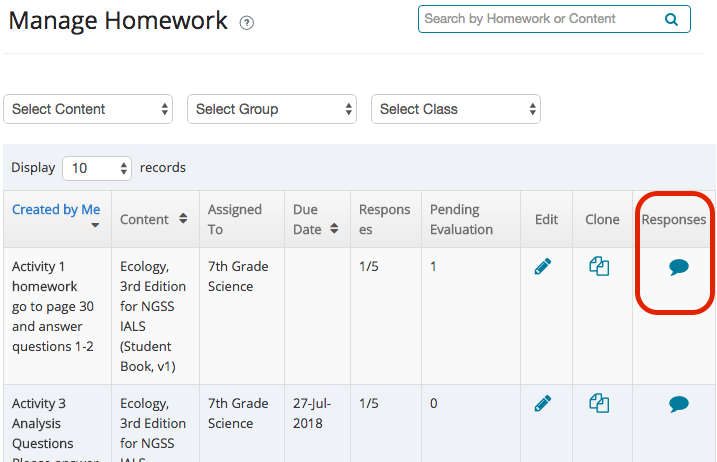717x462 pixels.
Task: Click the Pending Evaluation column header
Action: pos(461,219)
